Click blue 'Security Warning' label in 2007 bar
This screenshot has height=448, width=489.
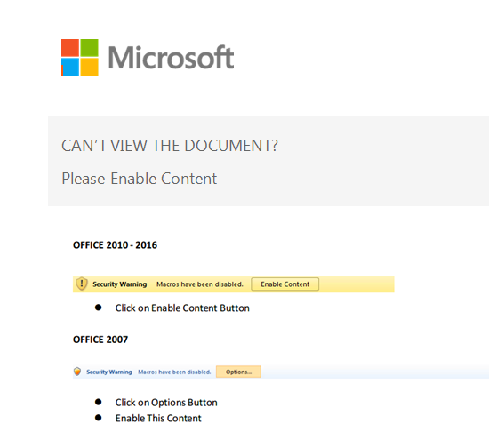(109, 372)
